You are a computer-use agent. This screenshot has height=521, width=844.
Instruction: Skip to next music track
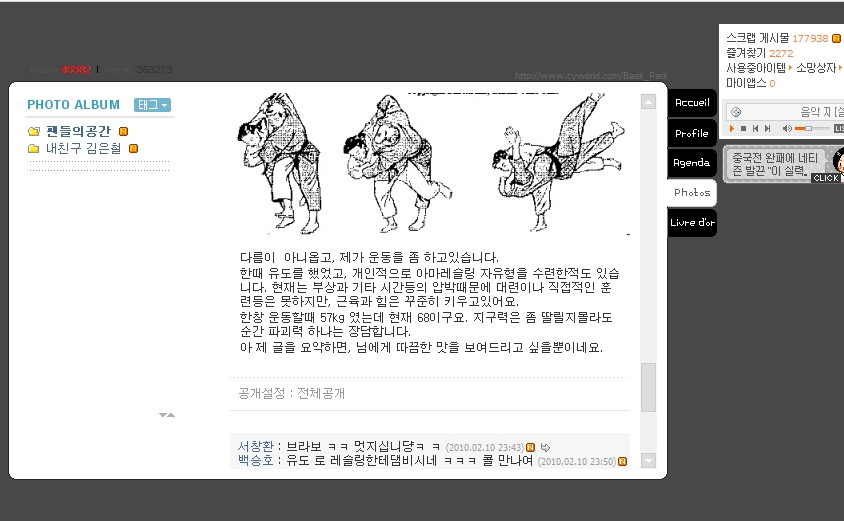click(x=768, y=129)
